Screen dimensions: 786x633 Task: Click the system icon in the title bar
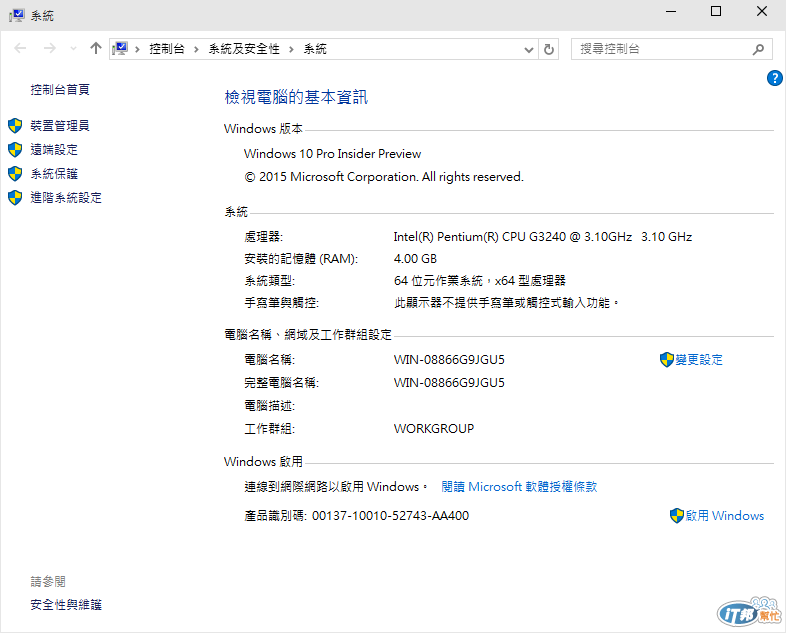(17, 15)
